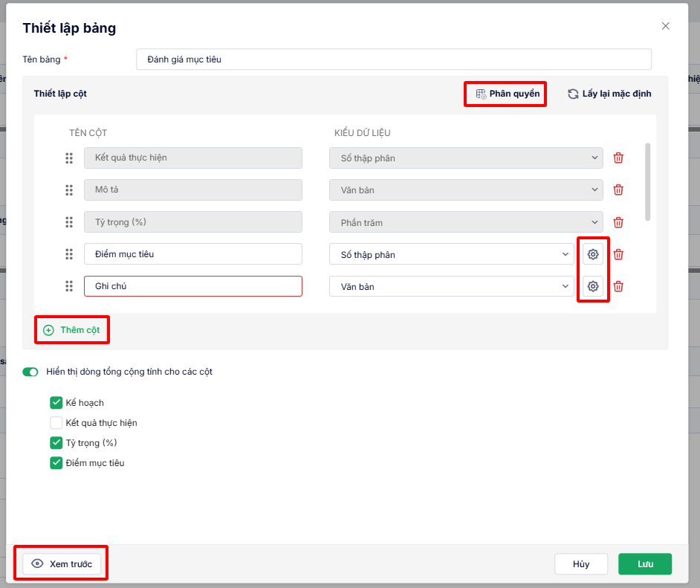The image size is (700, 588).
Task: Remove the Tỷ trọng (%) column with trash icon
Action: [618, 222]
